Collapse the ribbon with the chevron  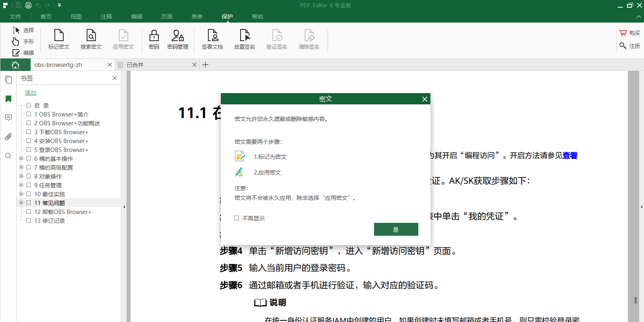638,17
